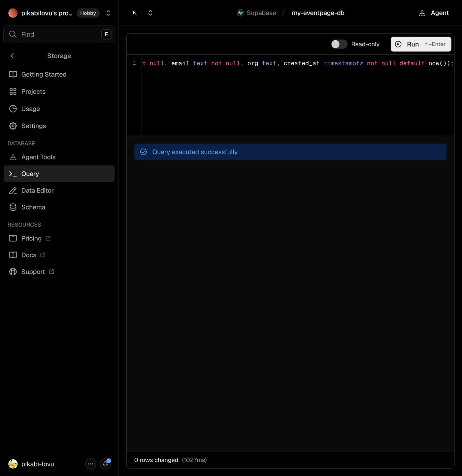Click the Projects grid icon
Viewport: 462px width, 476px height.
(x=13, y=91)
